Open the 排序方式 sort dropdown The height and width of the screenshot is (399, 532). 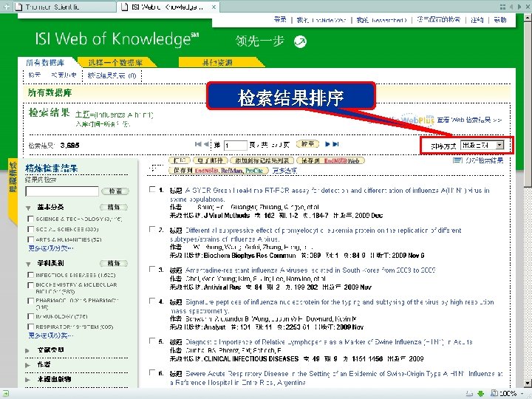tap(482, 146)
